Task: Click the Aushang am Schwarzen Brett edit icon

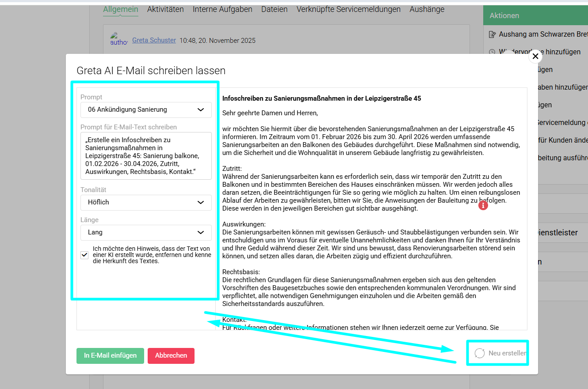Action: coord(493,34)
